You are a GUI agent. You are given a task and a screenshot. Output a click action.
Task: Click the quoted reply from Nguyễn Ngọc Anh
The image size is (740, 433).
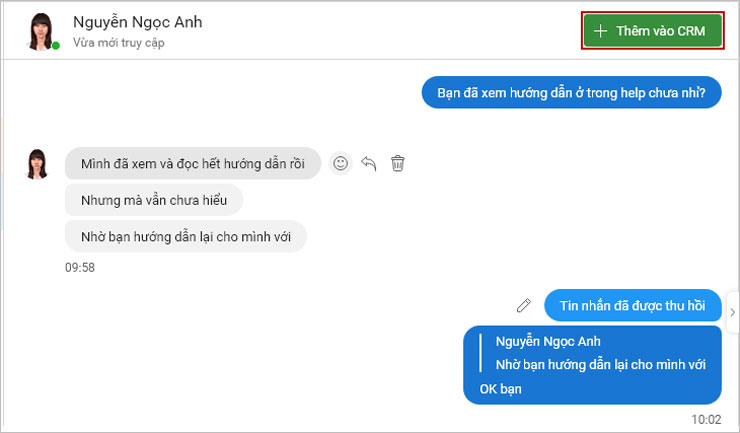click(x=594, y=353)
